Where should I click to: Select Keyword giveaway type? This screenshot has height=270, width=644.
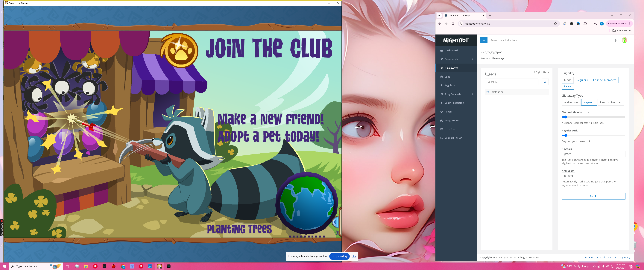tap(589, 102)
